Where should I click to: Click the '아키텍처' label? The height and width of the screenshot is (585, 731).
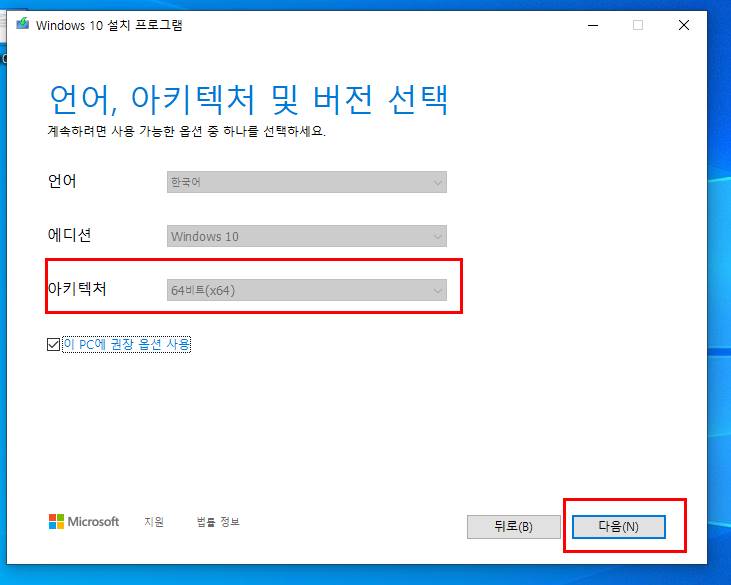tap(77, 289)
